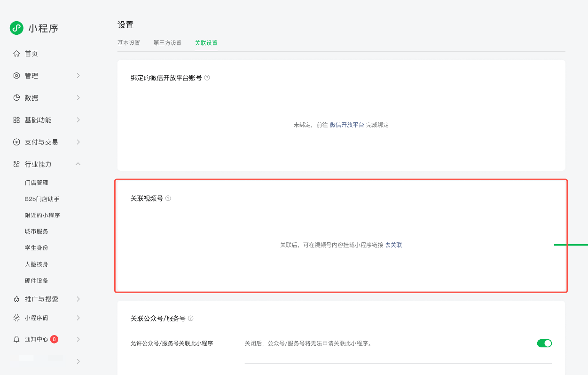Switch to the 基本设置 tab

(129, 43)
